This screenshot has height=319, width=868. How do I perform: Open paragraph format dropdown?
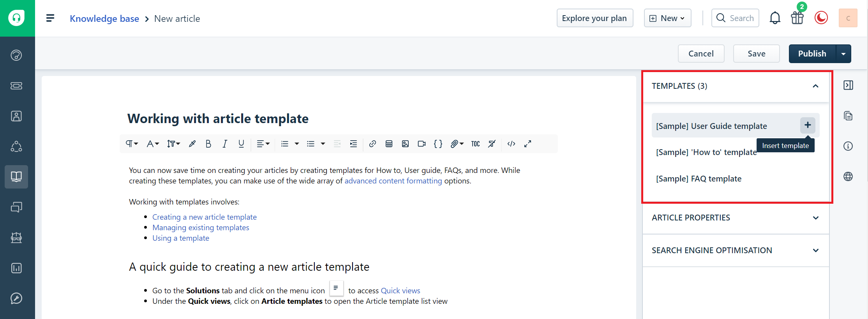(x=132, y=144)
